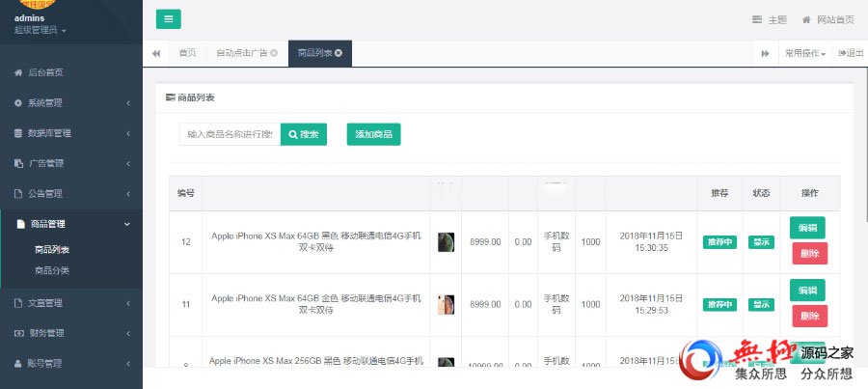Select 商品分类 in the sidebar submenu
Viewport: 868px width, 389px height.
click(52, 270)
